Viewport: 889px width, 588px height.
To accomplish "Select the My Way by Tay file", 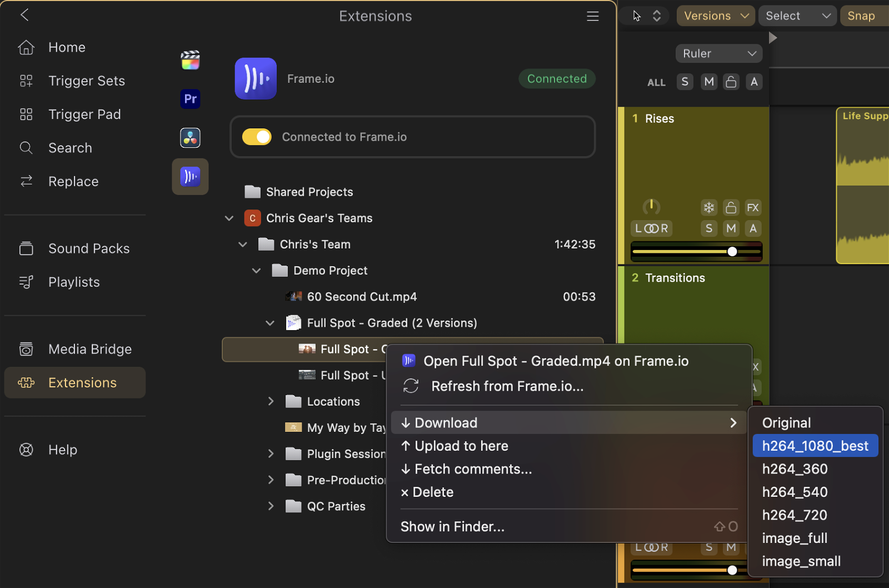I will 336,427.
